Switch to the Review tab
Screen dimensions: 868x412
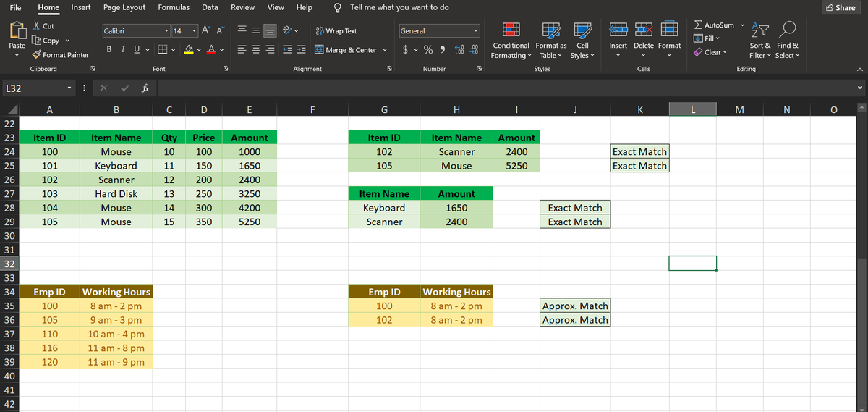coord(242,7)
